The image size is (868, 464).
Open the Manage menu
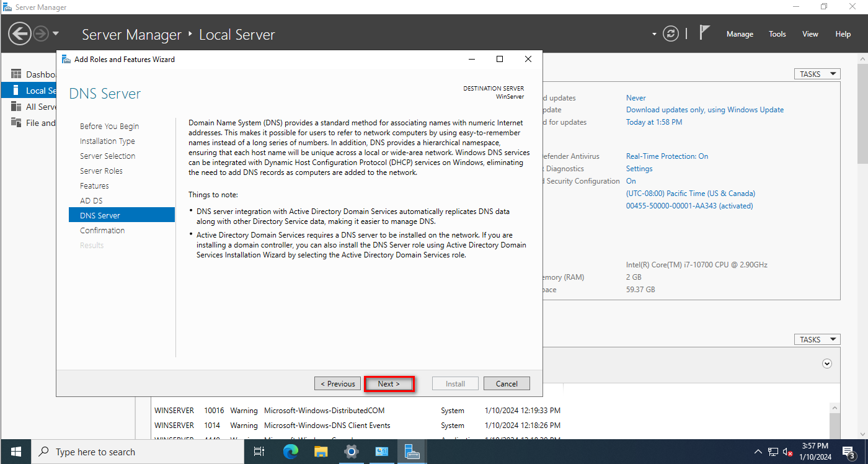point(740,34)
